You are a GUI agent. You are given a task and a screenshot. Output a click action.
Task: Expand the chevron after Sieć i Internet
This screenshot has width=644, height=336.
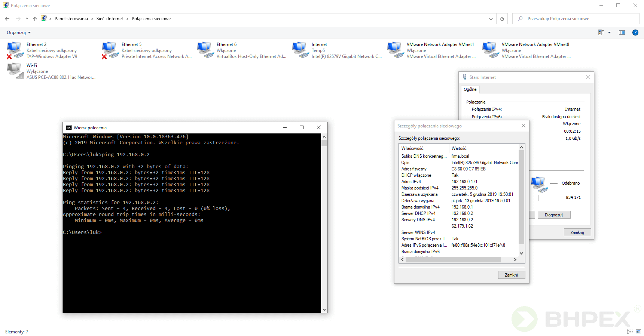127,19
